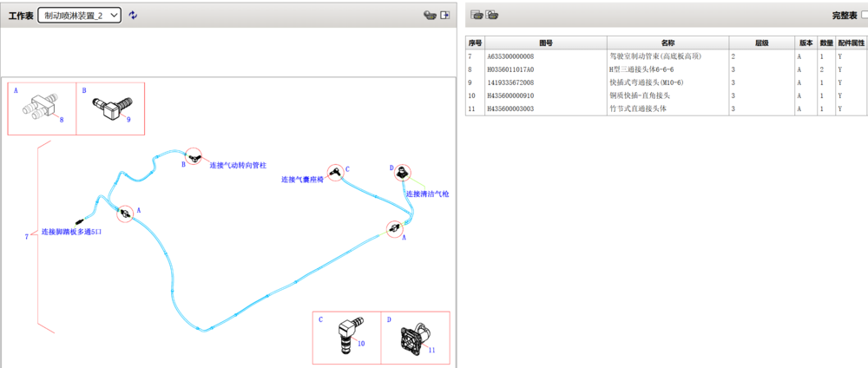Click callout number 7 in the diagram
Viewport: 868px width, 368px height.
tap(27, 236)
